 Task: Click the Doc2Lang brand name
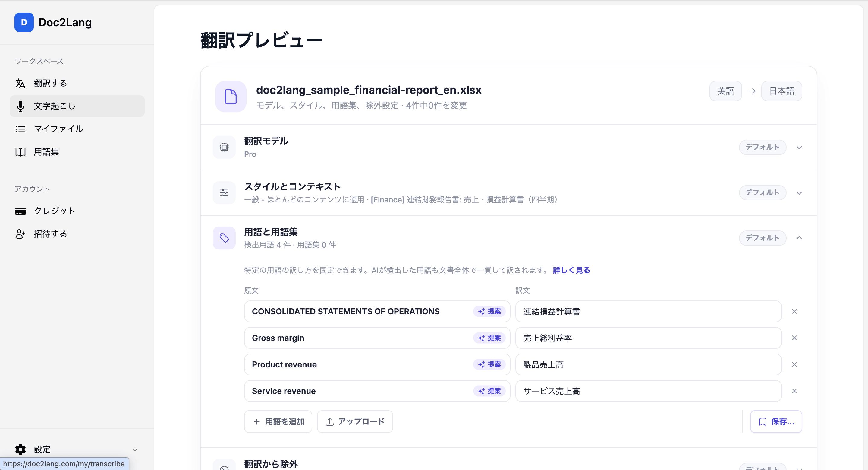point(65,22)
